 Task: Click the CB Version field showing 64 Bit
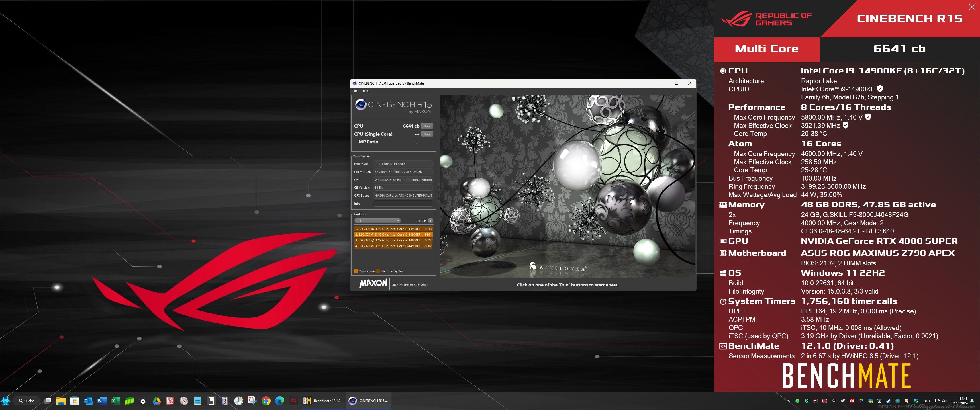click(x=403, y=188)
